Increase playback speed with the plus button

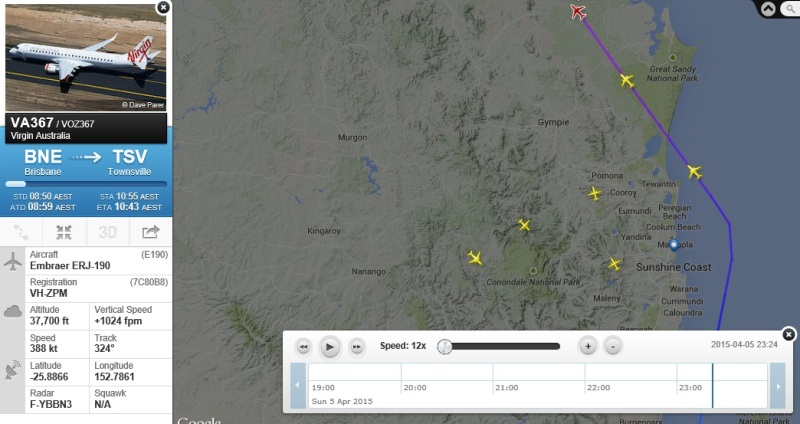coord(588,346)
